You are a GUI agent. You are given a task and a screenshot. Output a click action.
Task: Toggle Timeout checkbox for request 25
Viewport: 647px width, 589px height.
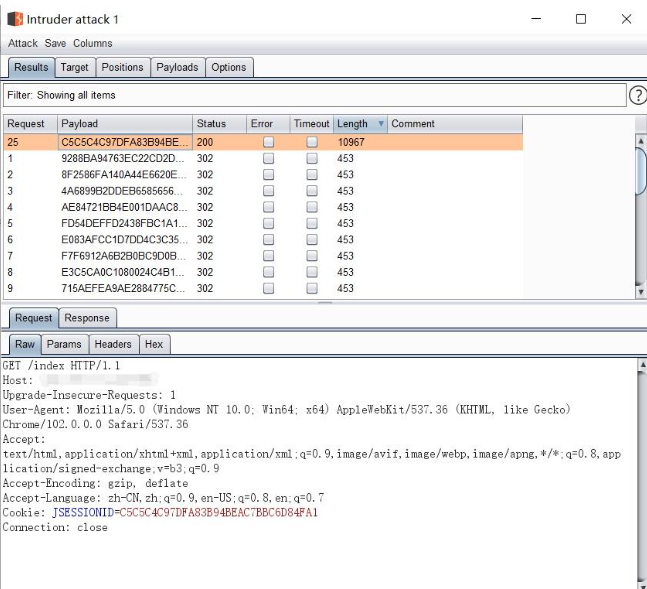[x=312, y=142]
